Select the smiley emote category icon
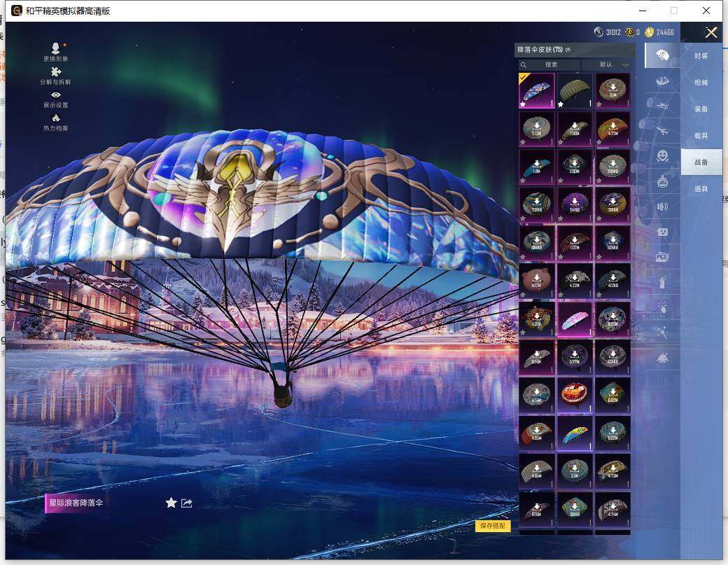 [x=662, y=156]
